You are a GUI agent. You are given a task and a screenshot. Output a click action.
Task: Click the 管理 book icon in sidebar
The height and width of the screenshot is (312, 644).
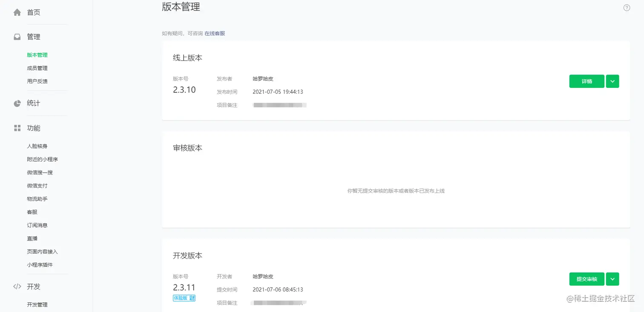click(17, 36)
